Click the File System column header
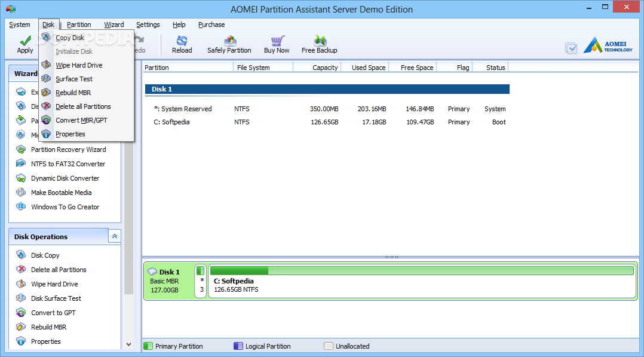 pos(263,68)
